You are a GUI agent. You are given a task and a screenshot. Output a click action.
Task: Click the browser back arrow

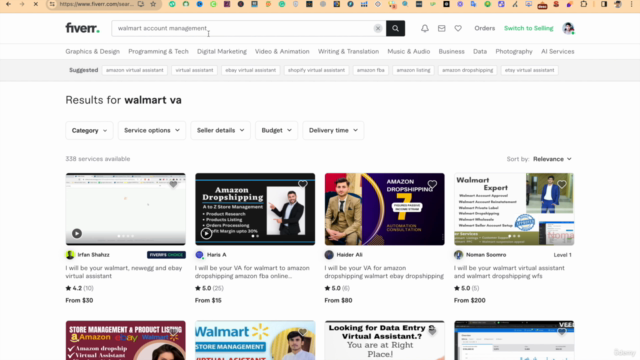point(8,4)
